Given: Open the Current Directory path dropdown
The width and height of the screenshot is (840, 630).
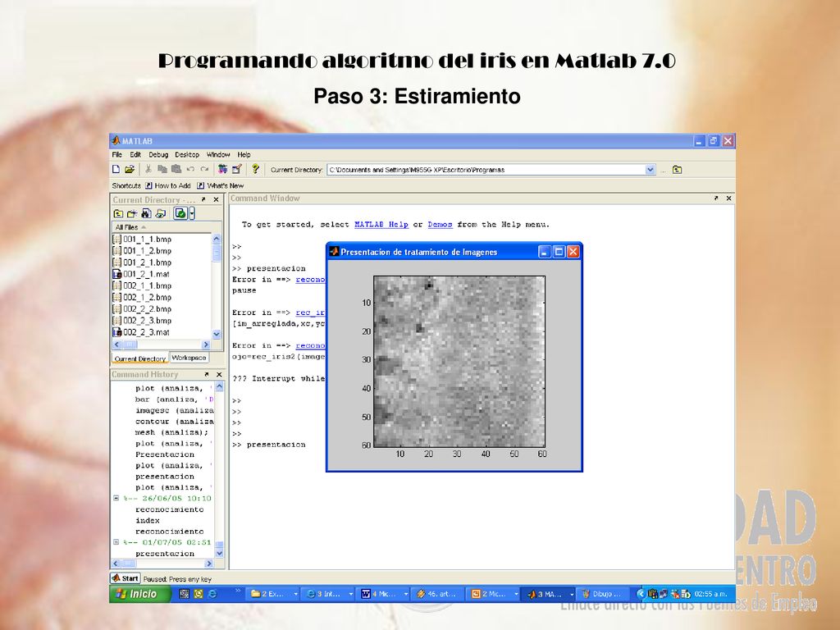Looking at the screenshot, I should click(651, 170).
